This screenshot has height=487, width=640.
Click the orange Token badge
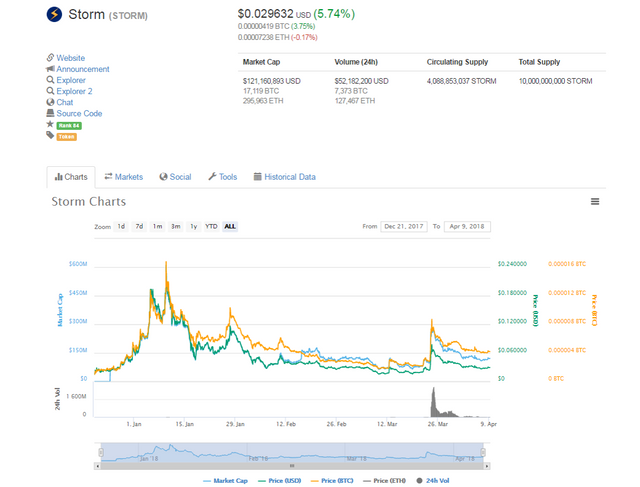[x=67, y=137]
